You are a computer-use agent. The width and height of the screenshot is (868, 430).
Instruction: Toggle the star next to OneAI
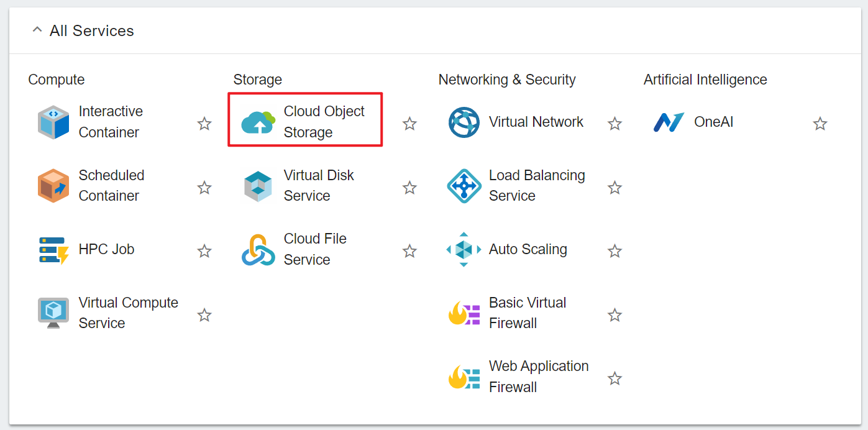[x=820, y=124]
